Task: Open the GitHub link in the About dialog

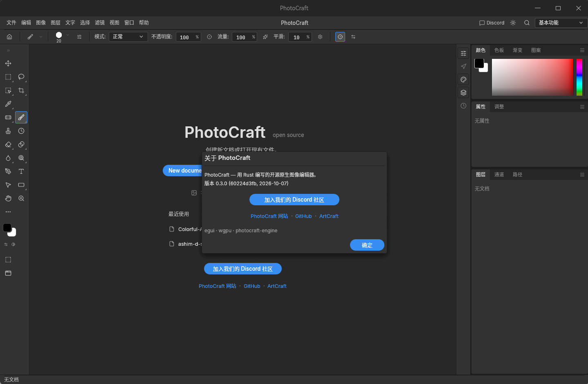Action: coord(303,216)
